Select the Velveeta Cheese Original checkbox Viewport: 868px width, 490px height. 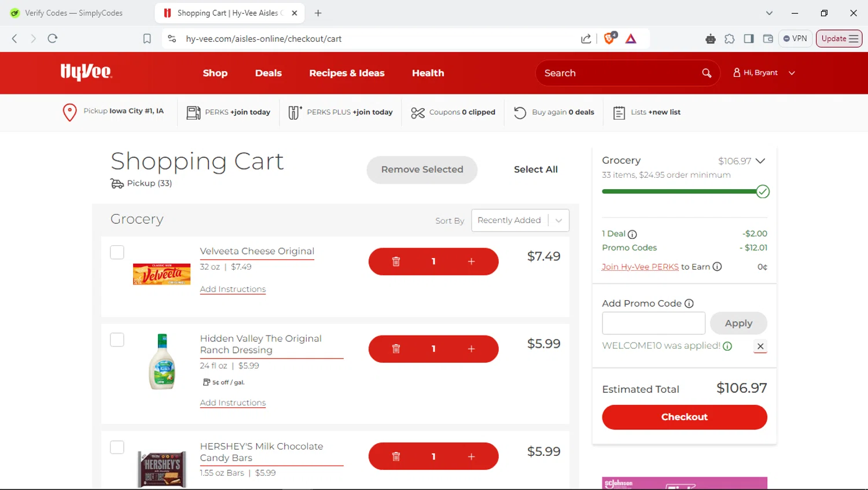pos(117,252)
